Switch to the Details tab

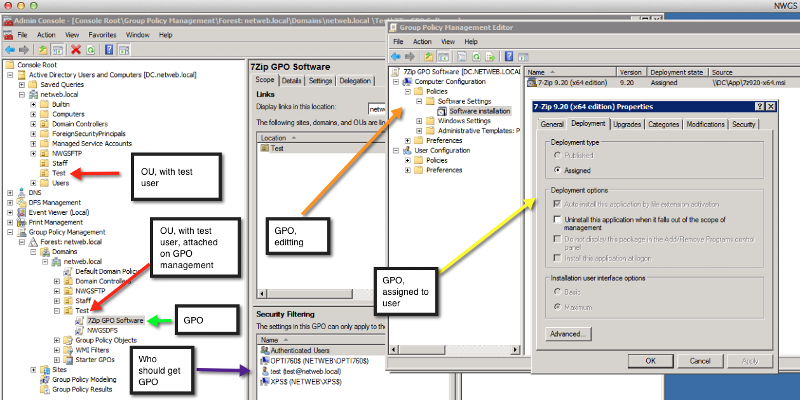click(291, 81)
